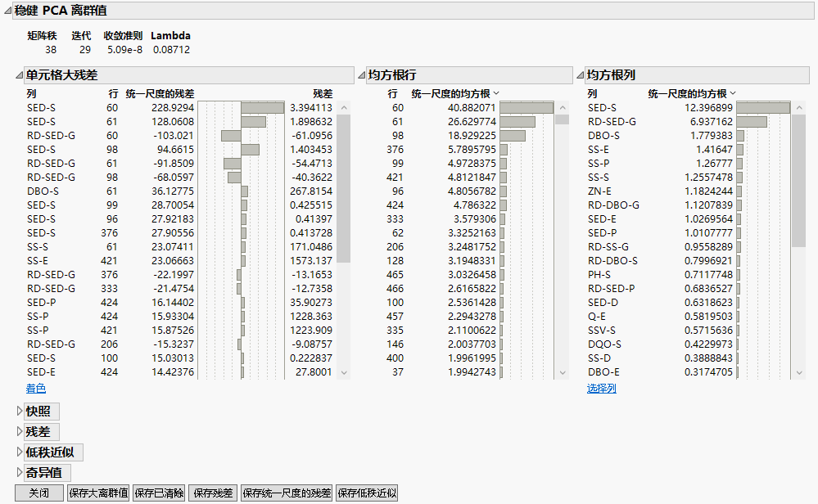Screen dimensions: 818x504
Task: Click SED-E in 单元格大残差 list
Action: click(41, 372)
